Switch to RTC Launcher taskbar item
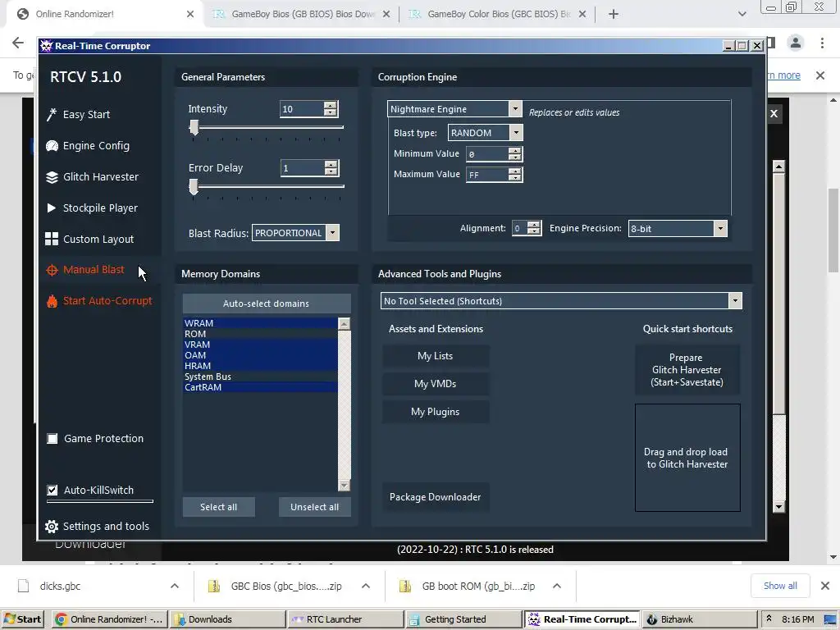This screenshot has width=840, height=630. click(345, 619)
